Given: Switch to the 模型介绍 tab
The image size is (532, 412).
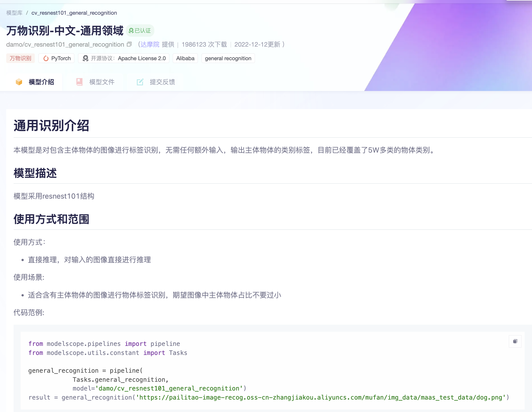Looking at the screenshot, I should (34, 82).
